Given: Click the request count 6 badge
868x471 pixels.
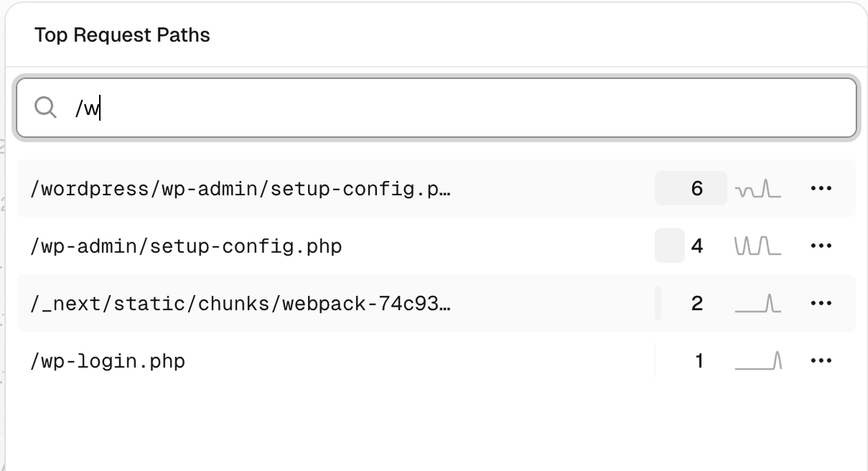Looking at the screenshot, I should coord(691,188).
